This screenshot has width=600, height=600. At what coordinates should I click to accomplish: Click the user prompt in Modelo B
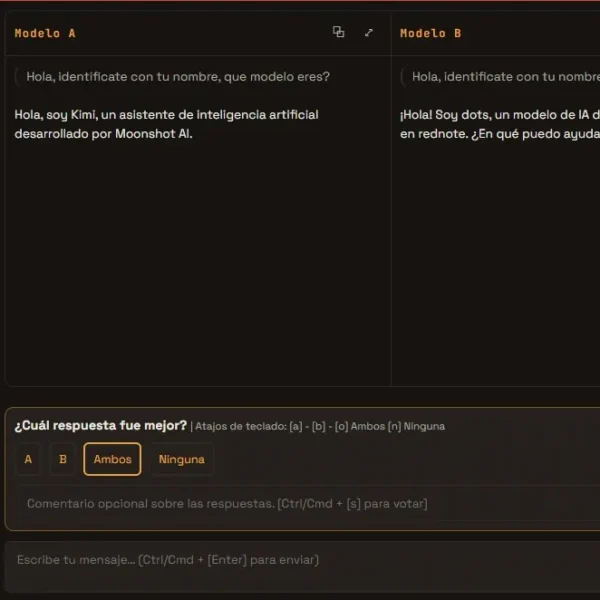click(506, 77)
